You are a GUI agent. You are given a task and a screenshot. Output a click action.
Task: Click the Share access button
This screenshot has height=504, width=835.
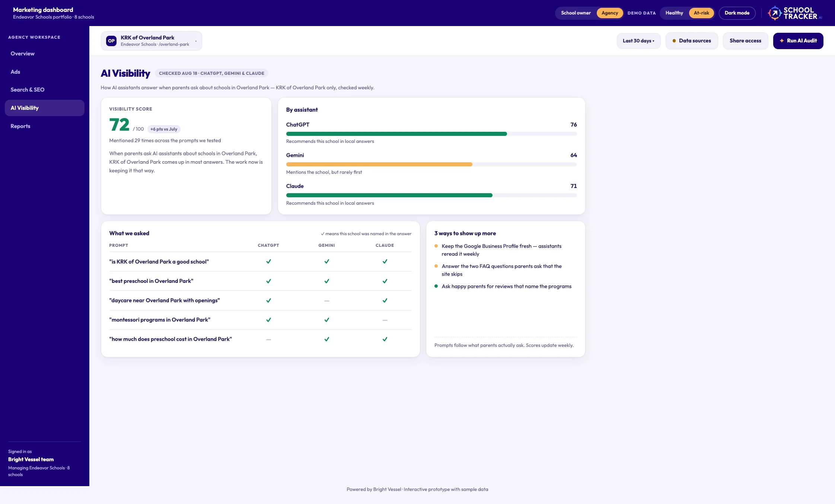coord(745,41)
